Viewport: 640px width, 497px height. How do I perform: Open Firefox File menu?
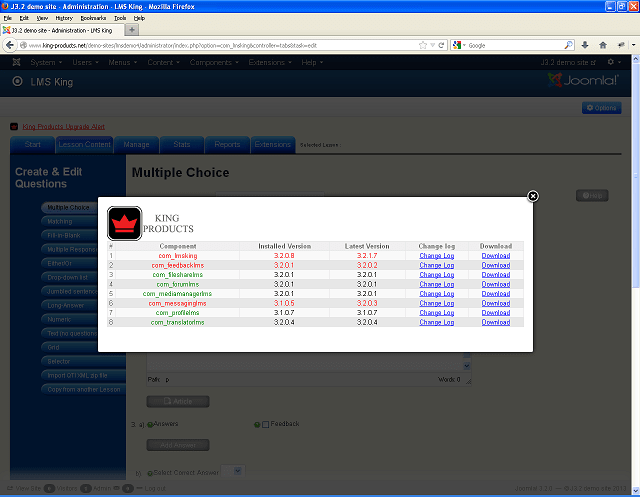pos(8,18)
